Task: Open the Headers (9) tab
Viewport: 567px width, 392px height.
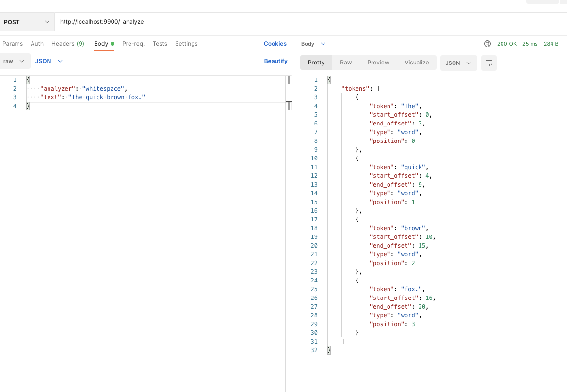Action: point(67,43)
